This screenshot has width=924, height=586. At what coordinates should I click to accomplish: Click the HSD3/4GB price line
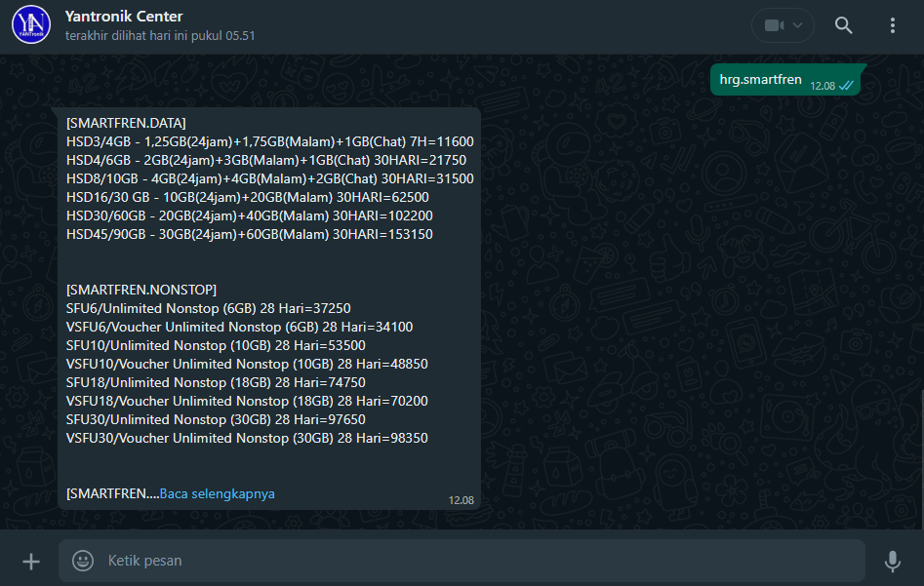[x=269, y=141]
